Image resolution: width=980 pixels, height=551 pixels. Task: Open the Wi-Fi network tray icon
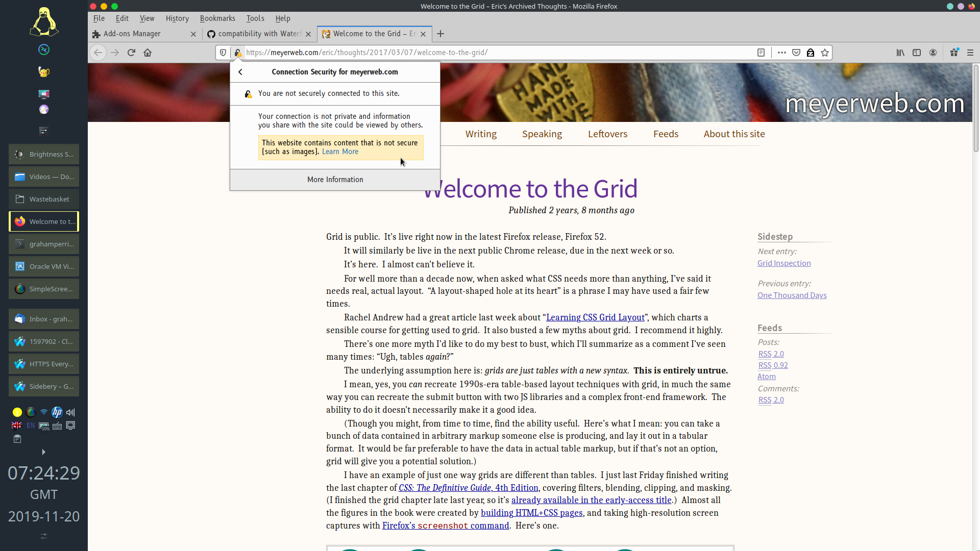[x=44, y=412]
